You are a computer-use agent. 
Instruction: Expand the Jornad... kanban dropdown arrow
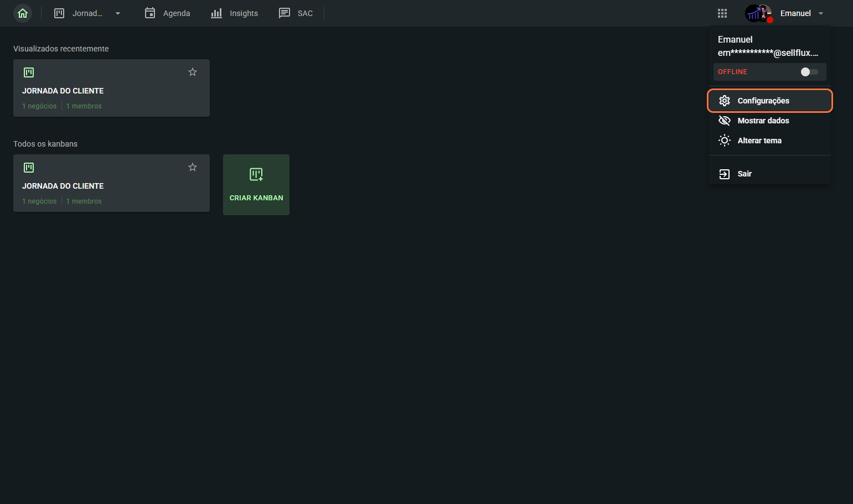pyautogui.click(x=118, y=13)
